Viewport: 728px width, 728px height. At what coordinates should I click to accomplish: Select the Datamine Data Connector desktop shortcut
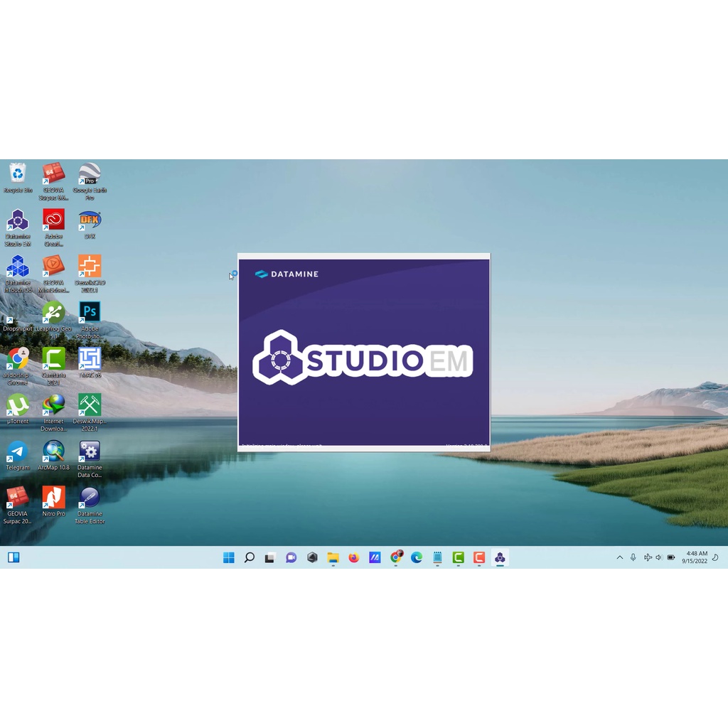[x=90, y=459]
